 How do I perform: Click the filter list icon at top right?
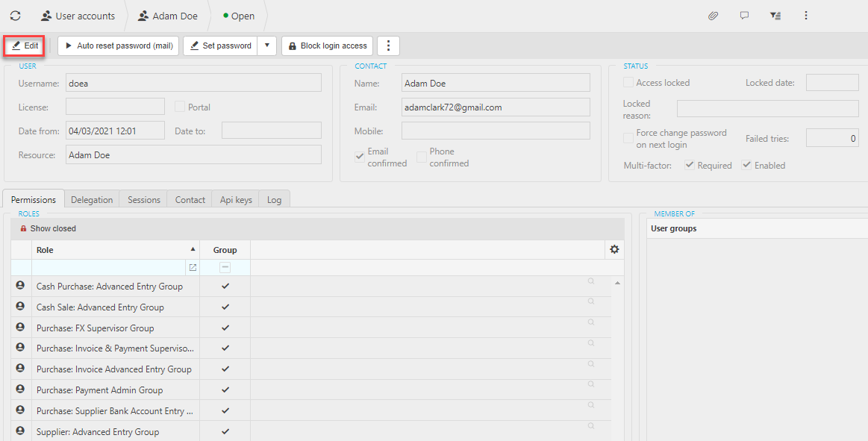click(x=775, y=16)
